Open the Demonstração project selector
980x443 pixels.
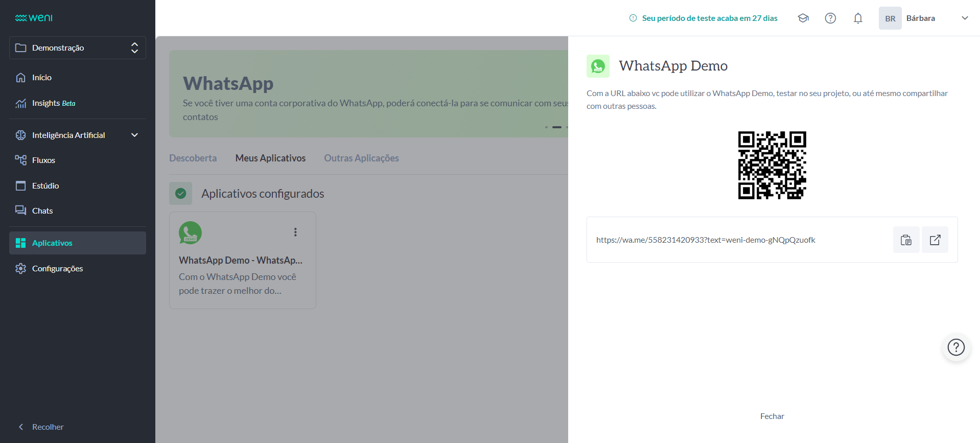(78, 48)
